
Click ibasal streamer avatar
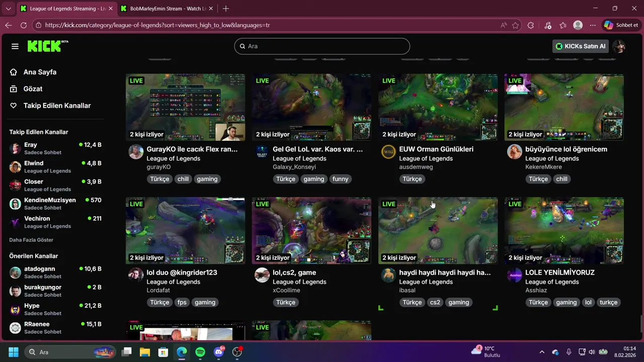pyautogui.click(x=388, y=275)
